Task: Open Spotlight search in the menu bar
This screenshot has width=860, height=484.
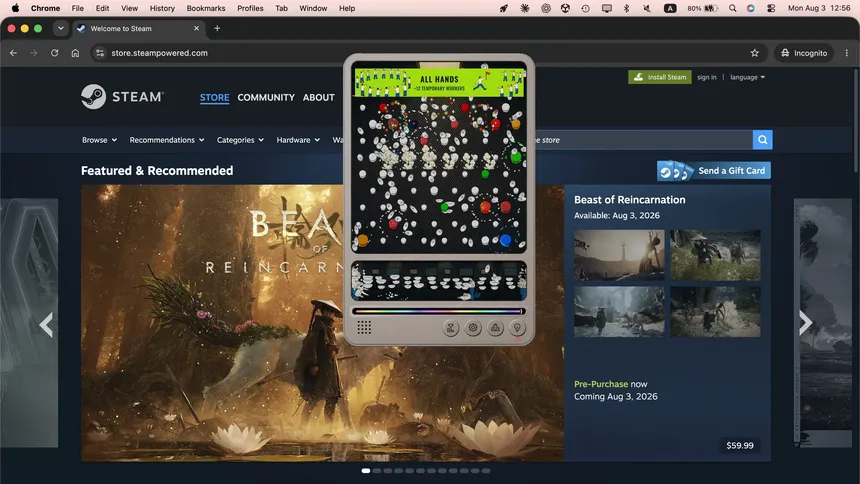Action: coord(732,8)
